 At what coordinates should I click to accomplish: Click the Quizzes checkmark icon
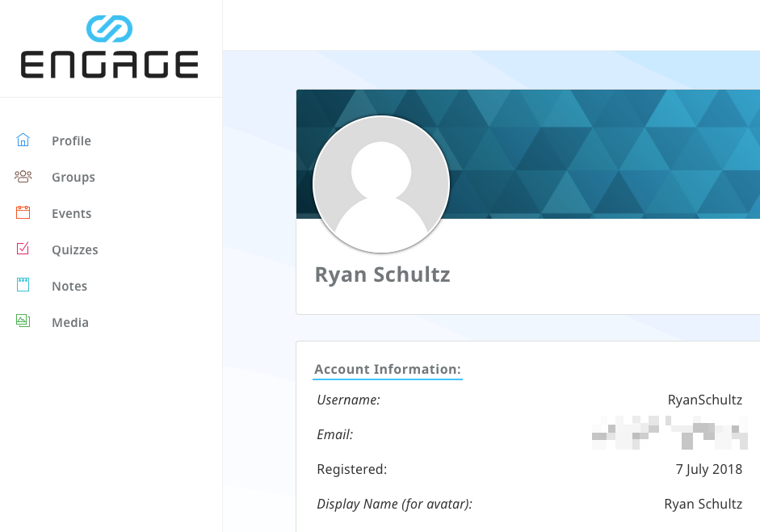click(23, 249)
